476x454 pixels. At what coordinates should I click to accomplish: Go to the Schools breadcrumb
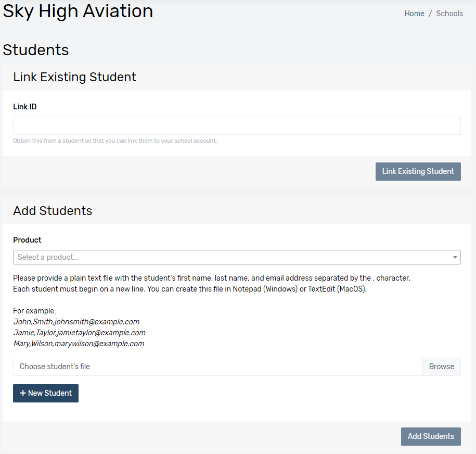(x=449, y=14)
